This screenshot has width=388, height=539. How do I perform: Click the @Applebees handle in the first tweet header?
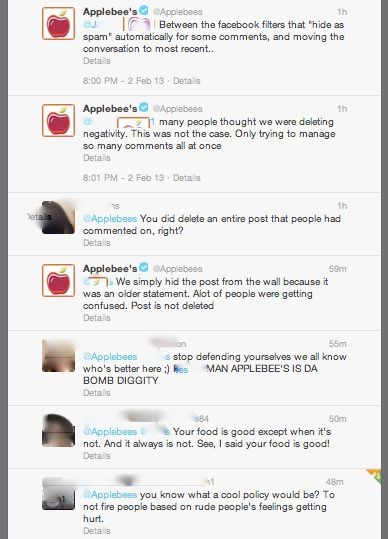177,12
